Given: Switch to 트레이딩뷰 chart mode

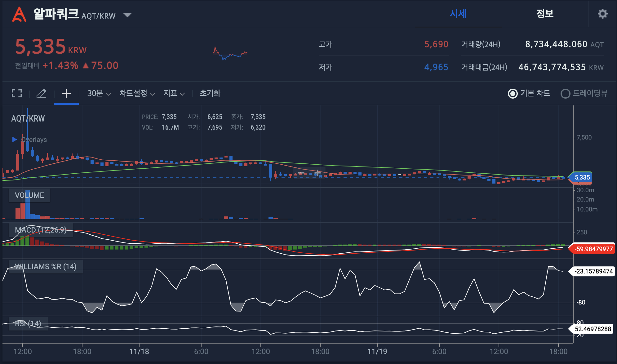Looking at the screenshot, I should (x=565, y=93).
